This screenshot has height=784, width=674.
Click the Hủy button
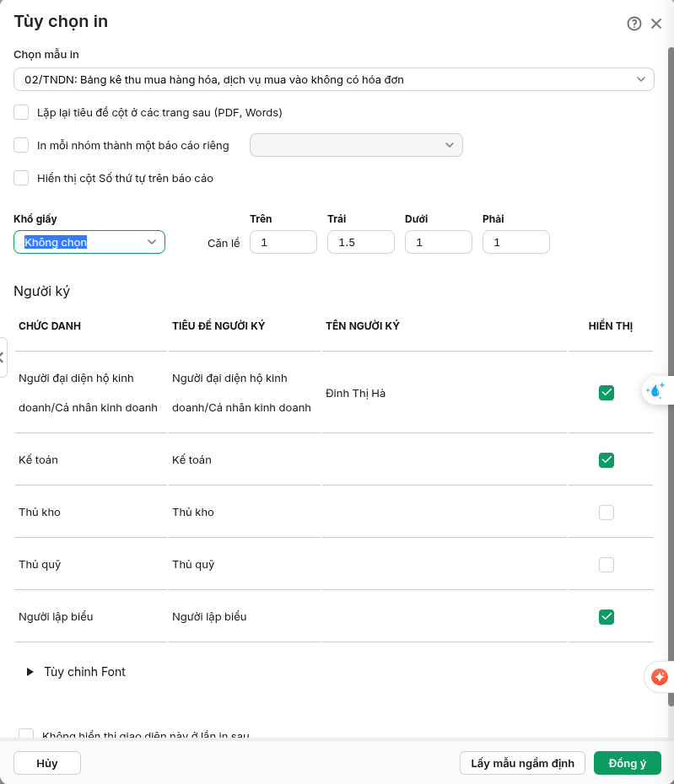47,763
